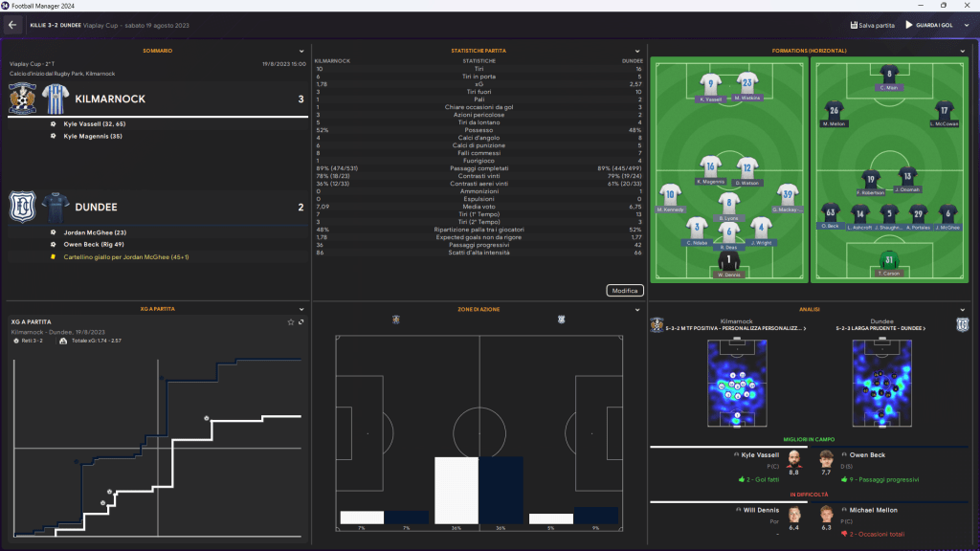The image size is (980, 551).
Task: Click the Salva partita save icon
Action: tap(852, 25)
